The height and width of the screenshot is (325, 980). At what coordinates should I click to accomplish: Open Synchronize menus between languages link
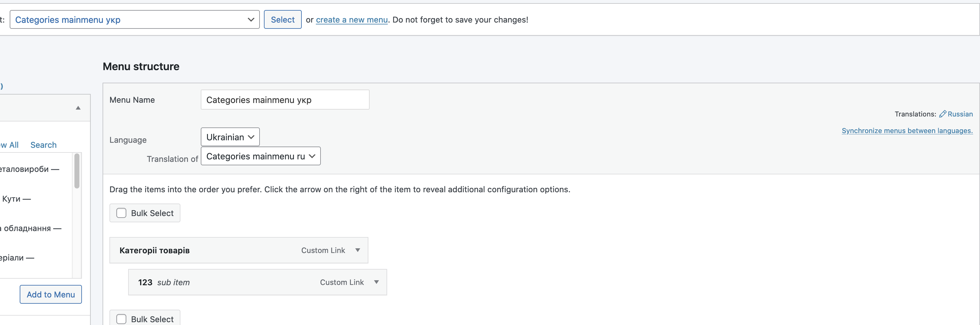tap(907, 131)
